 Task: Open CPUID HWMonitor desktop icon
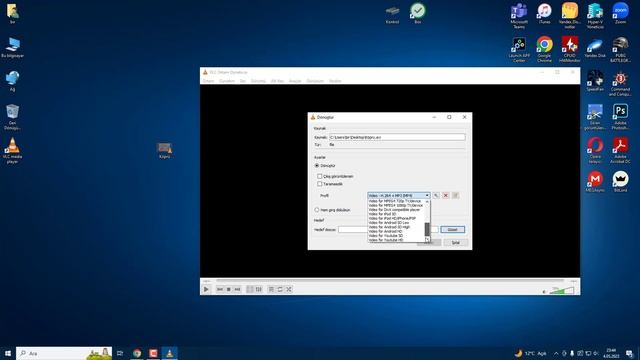tap(570, 49)
